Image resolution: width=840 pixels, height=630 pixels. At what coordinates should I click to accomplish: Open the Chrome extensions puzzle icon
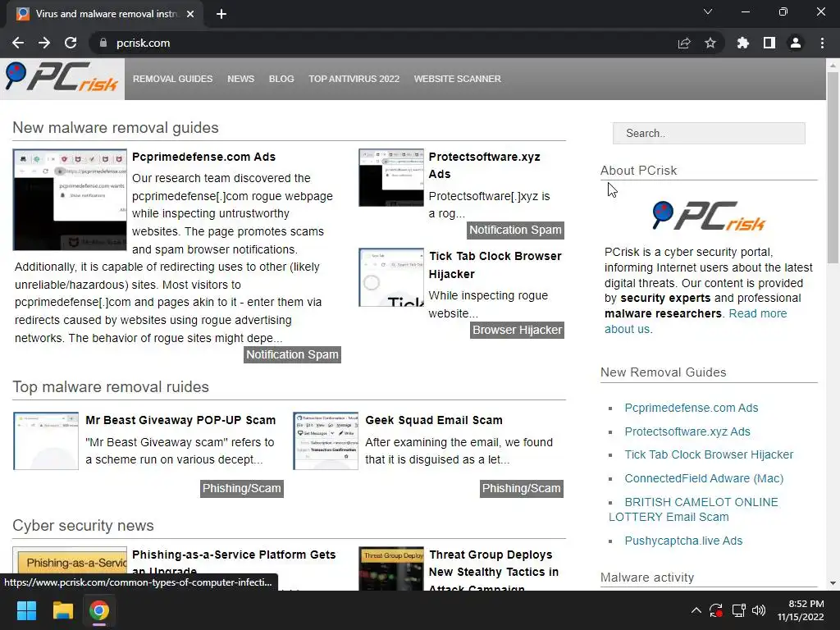tap(743, 43)
